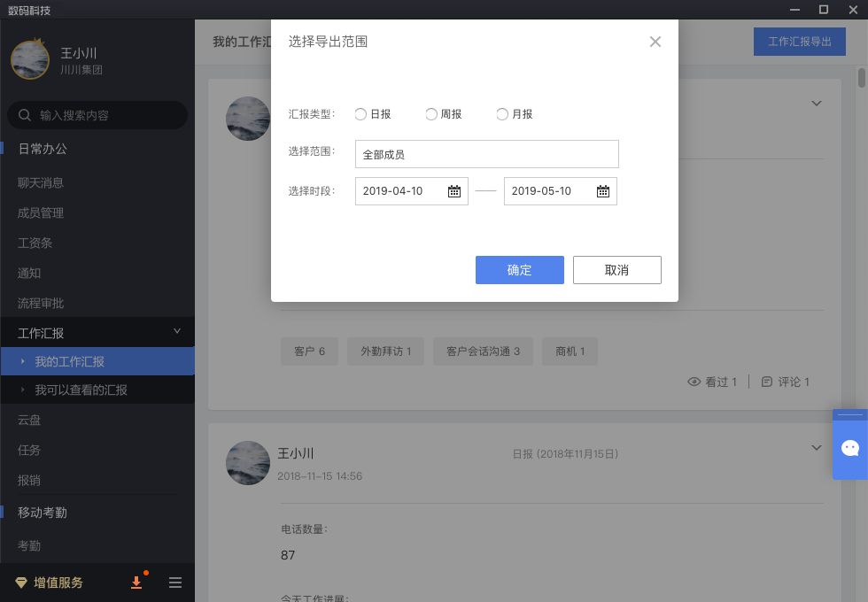Open 流程审批 in the sidebar
This screenshot has width=868, height=602.
click(41, 303)
